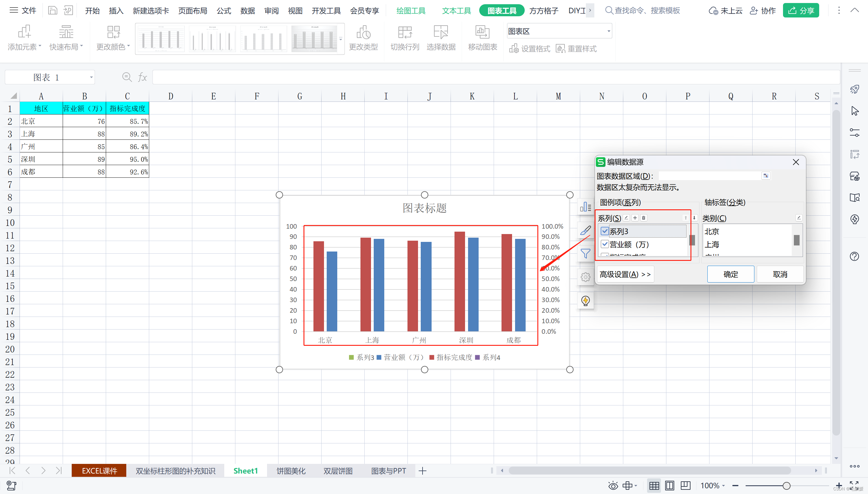Open the 图表区 chart element dropdown

(609, 31)
